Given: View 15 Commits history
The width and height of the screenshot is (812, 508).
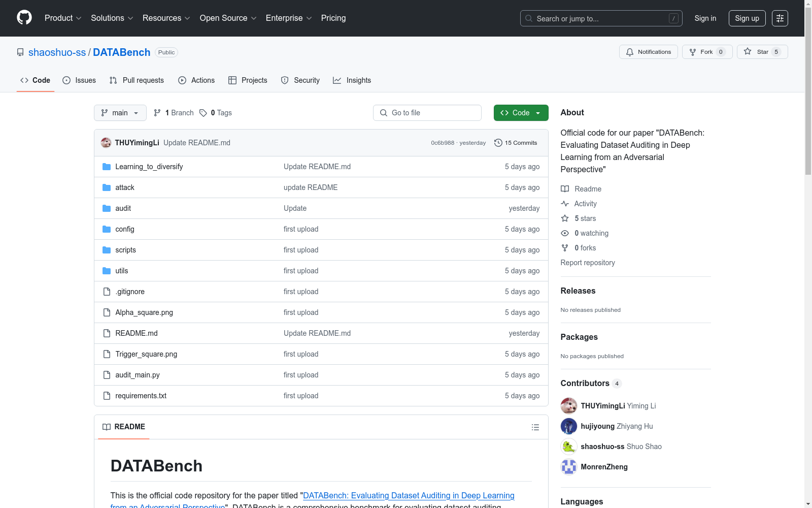Looking at the screenshot, I should tap(516, 143).
